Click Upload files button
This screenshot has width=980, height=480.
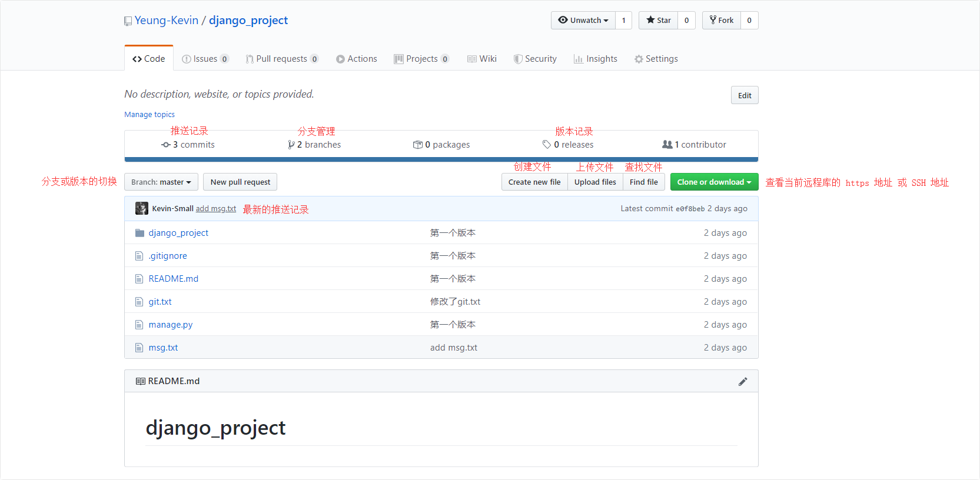coord(595,182)
